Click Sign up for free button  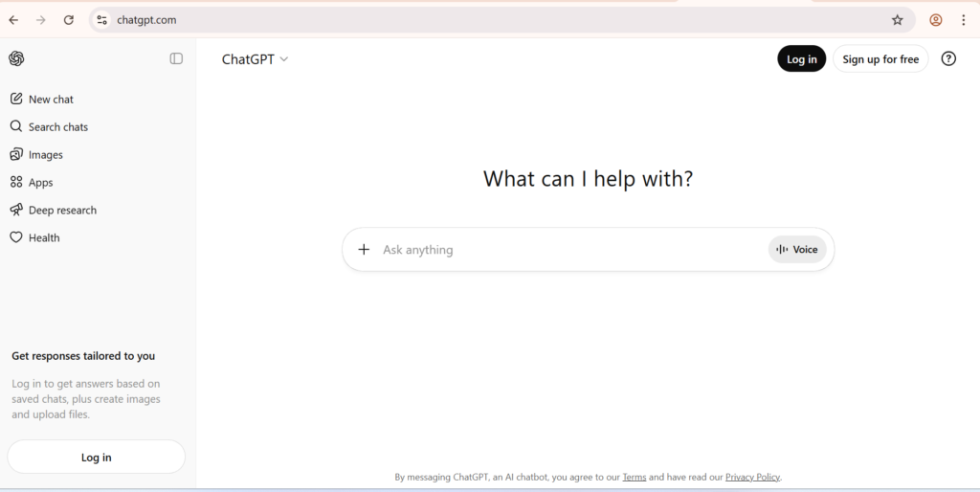pos(880,59)
